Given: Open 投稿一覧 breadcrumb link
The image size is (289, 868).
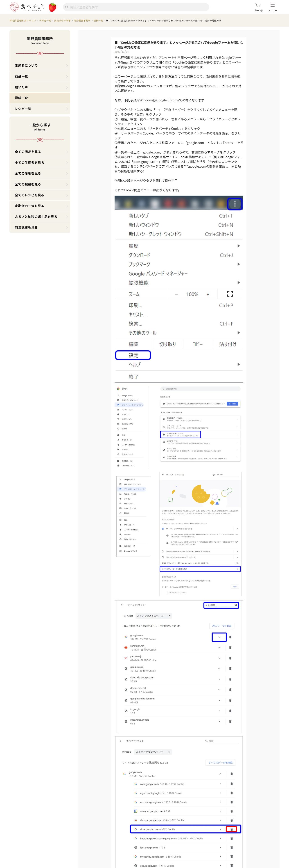Looking at the screenshot, I should (98, 21).
